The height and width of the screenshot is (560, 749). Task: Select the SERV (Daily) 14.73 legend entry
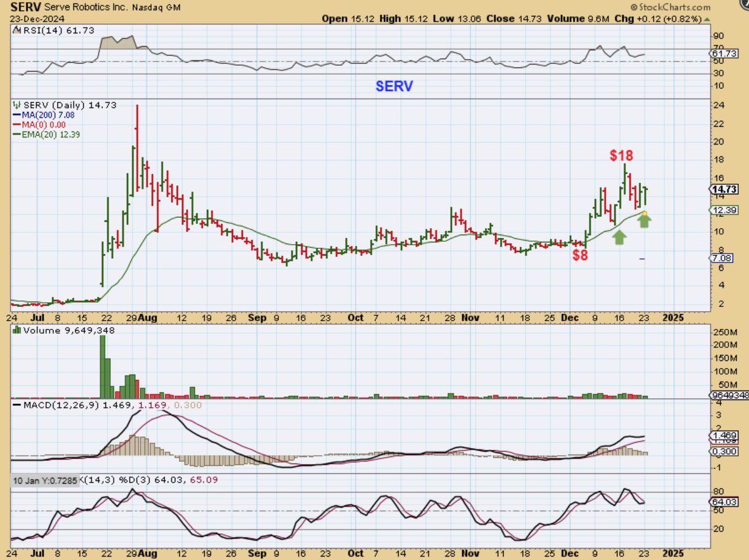[64, 105]
